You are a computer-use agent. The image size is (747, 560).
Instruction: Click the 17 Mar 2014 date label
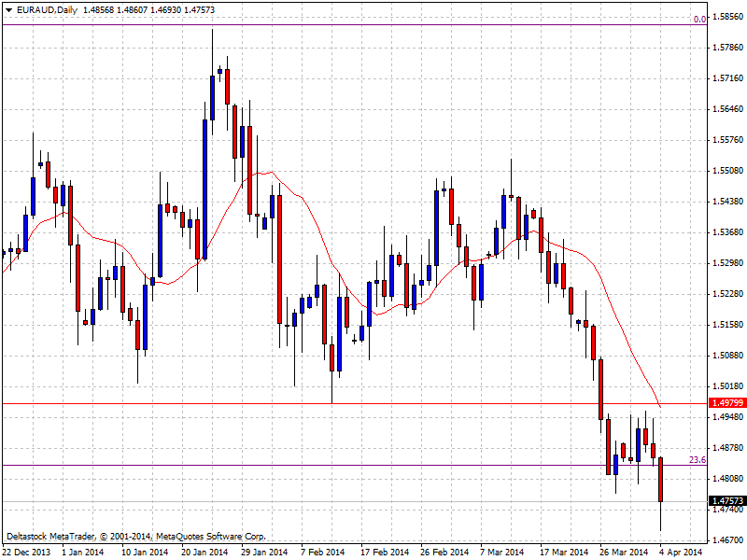pos(565,553)
